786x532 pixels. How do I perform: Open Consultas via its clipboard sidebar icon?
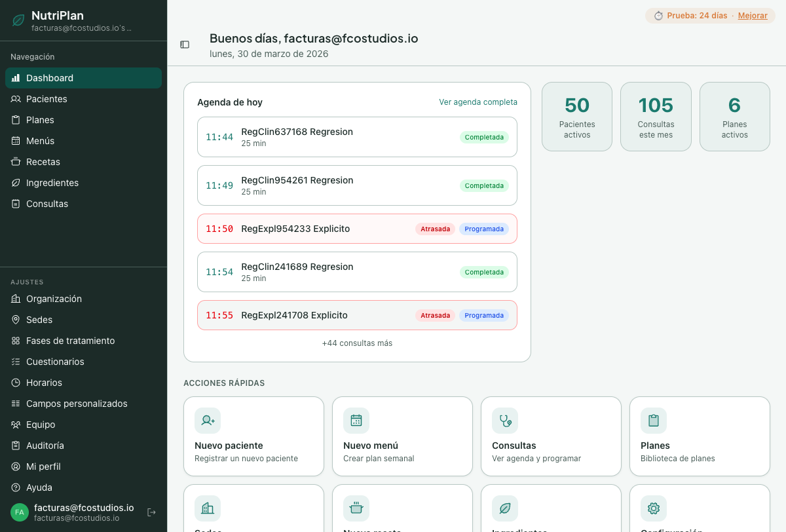(14, 204)
